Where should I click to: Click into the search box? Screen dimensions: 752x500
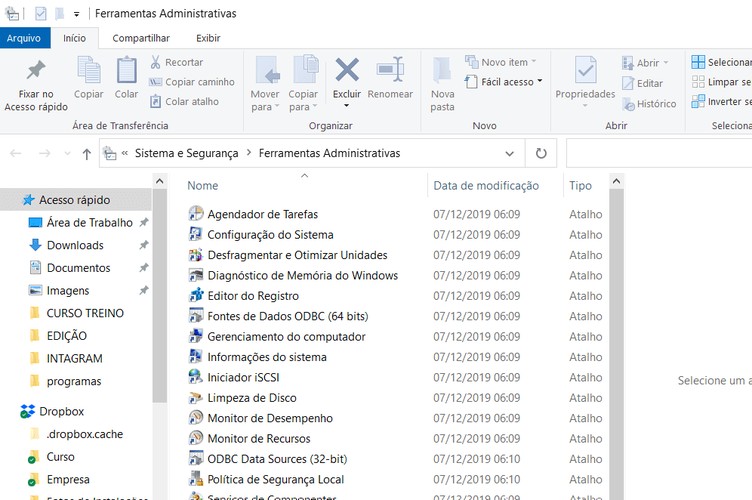click(659, 153)
